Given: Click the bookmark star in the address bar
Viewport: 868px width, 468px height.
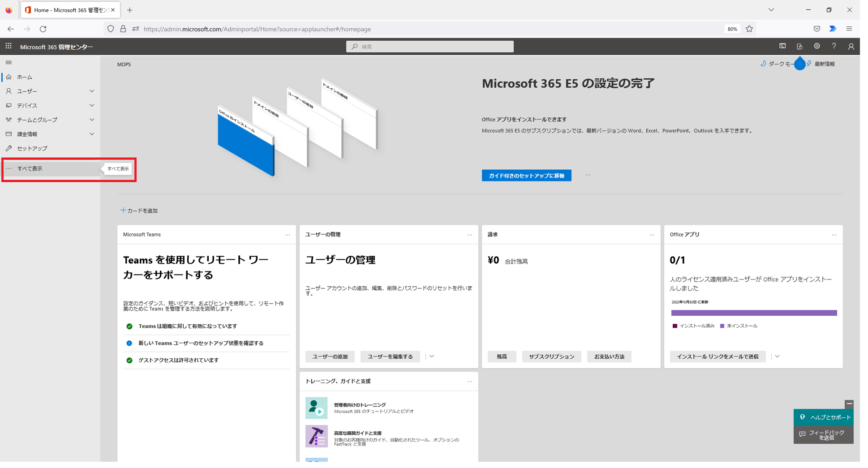Looking at the screenshot, I should pyautogui.click(x=749, y=29).
